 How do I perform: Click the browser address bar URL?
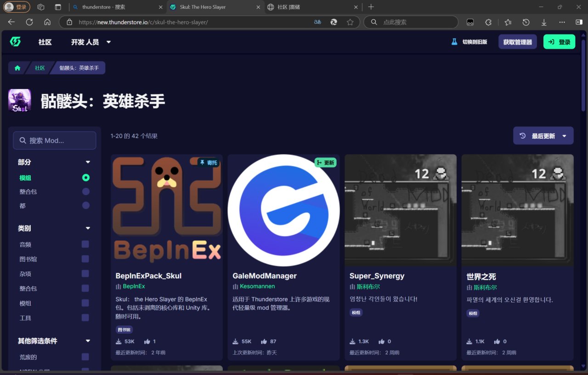(143, 22)
